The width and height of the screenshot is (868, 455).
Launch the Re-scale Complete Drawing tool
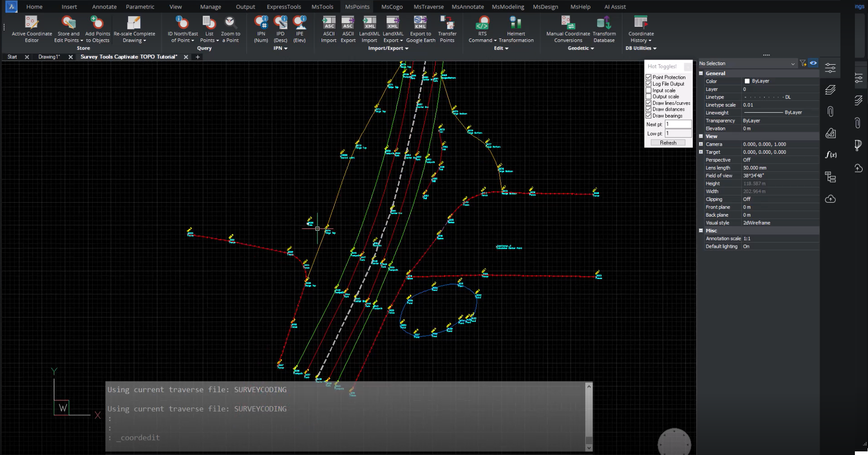134,28
